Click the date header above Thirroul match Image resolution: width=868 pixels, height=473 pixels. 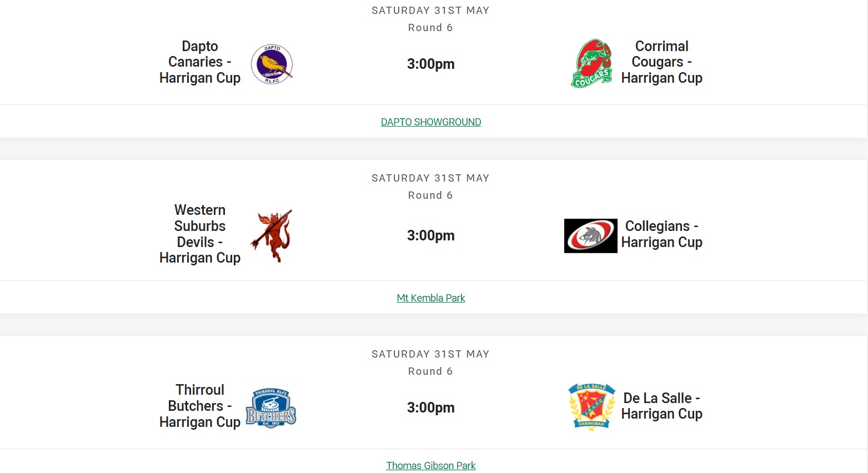pyautogui.click(x=430, y=354)
